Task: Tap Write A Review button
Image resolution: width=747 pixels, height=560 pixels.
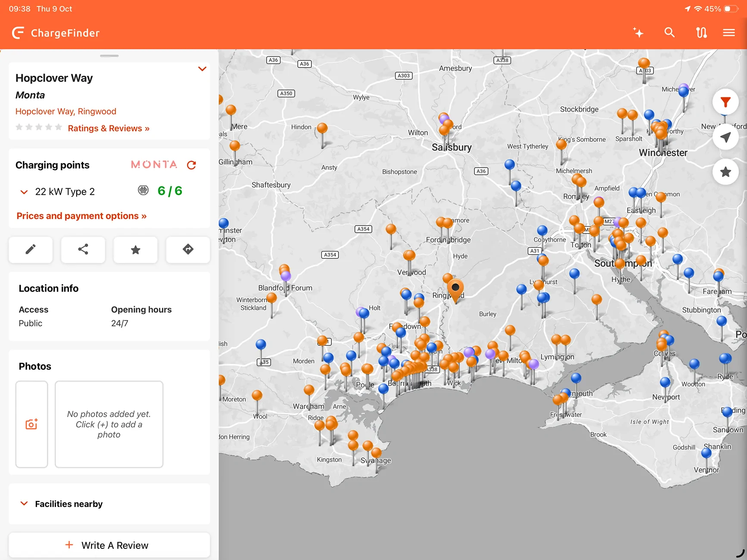Action: point(109,545)
